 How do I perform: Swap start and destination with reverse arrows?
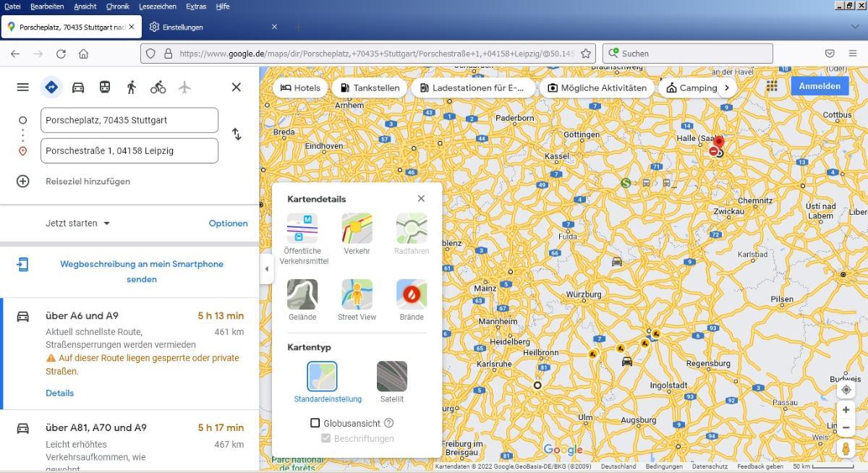click(237, 135)
